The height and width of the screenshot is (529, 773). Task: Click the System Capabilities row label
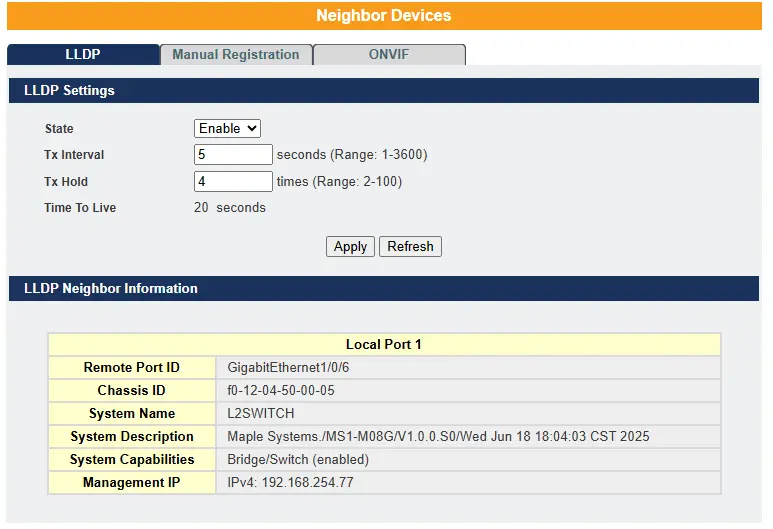click(x=132, y=459)
